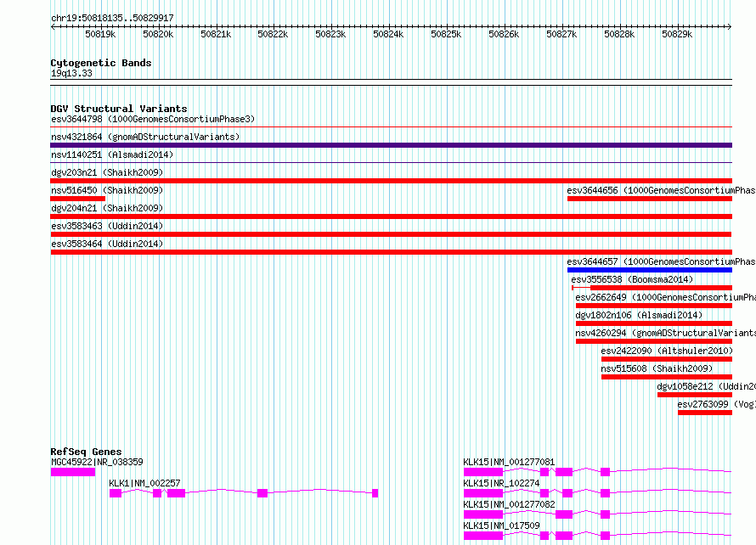Select the 50829k scale position label

(677, 34)
